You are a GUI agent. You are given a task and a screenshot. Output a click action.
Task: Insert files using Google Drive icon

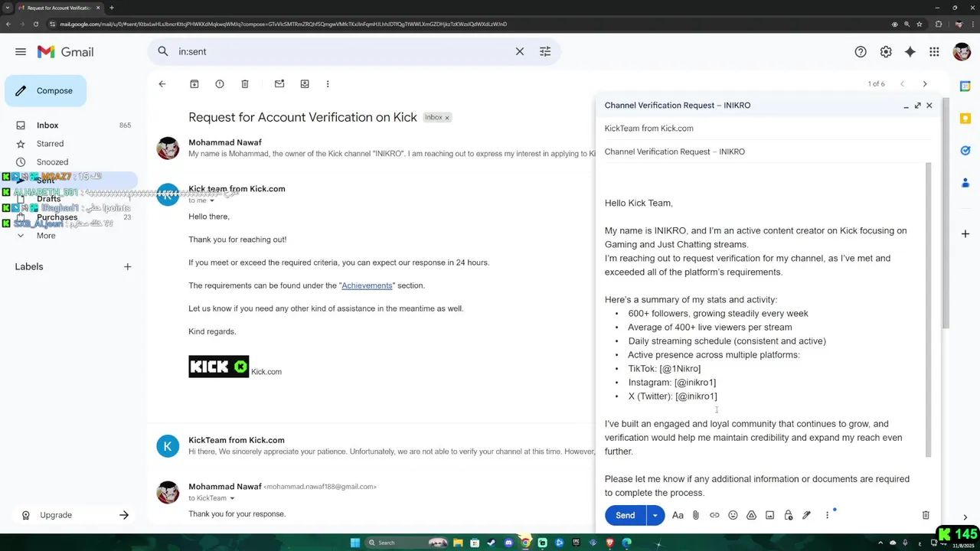tap(751, 515)
